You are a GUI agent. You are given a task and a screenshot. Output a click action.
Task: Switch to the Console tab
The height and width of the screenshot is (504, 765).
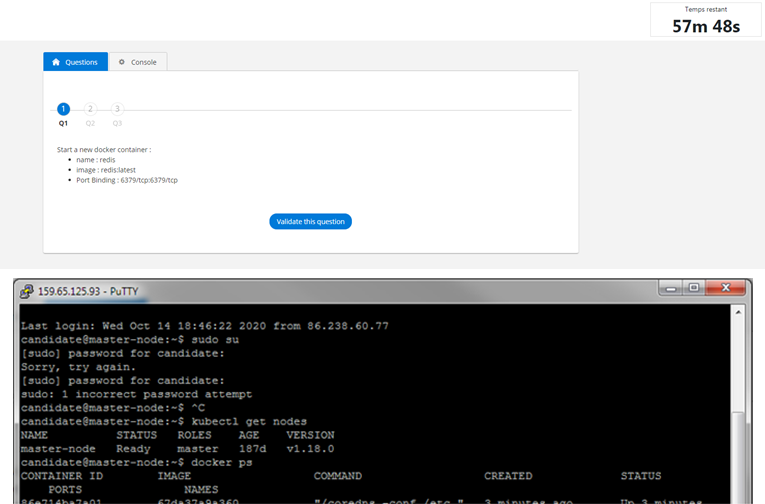pyautogui.click(x=138, y=62)
